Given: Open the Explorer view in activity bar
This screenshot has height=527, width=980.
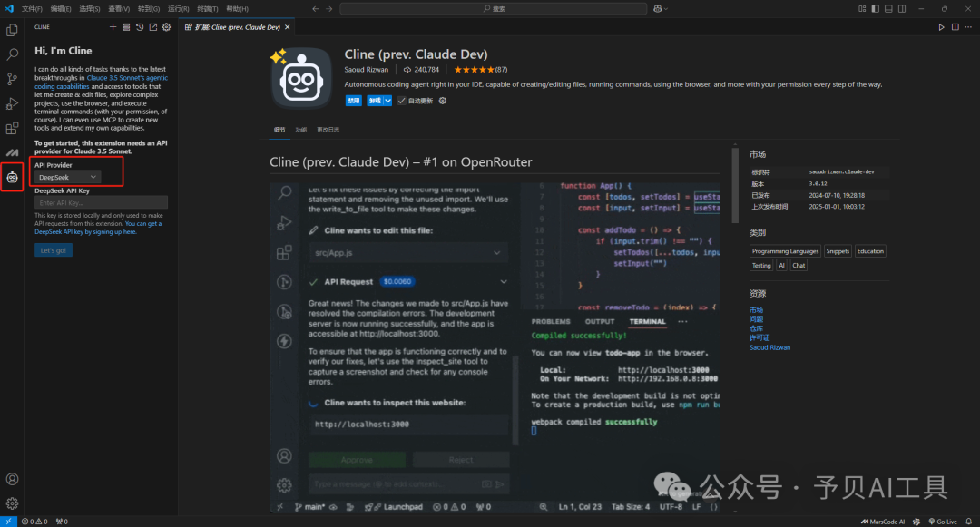Looking at the screenshot, I should (12, 30).
